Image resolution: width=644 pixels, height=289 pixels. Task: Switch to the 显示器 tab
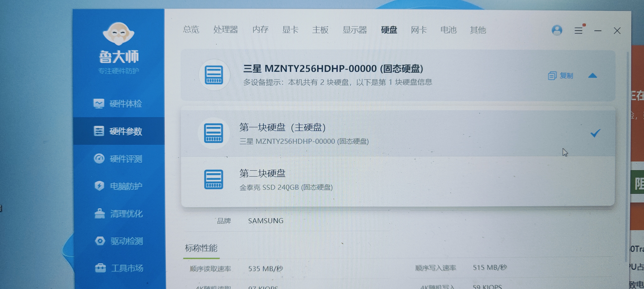(x=355, y=30)
